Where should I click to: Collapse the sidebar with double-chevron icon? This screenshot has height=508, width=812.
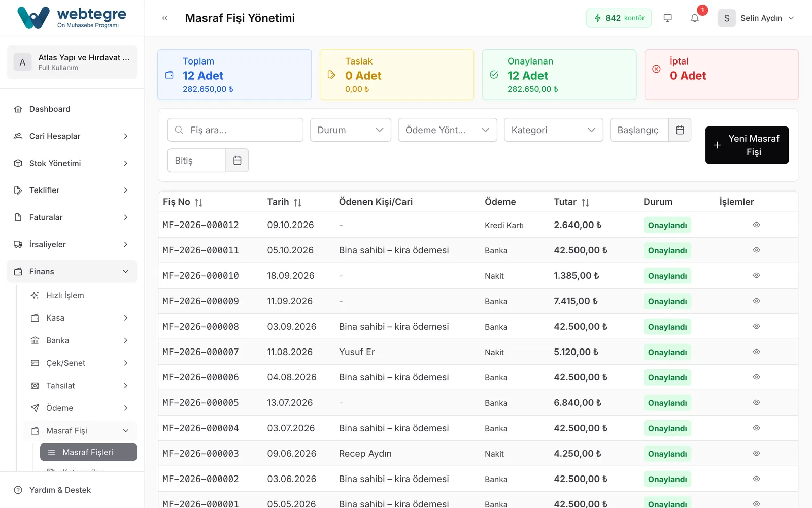164,18
